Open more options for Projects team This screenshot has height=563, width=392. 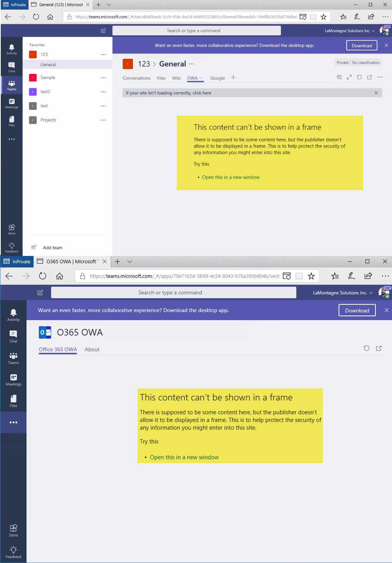tap(103, 120)
